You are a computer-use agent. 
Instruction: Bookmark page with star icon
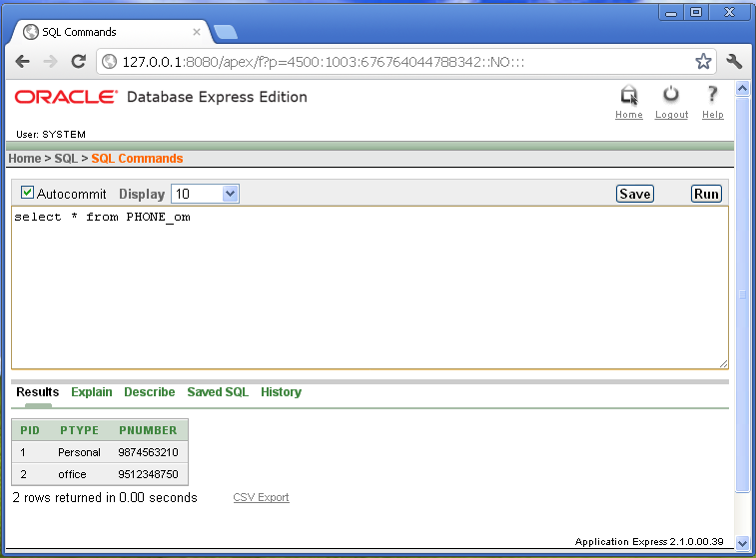pos(703,61)
